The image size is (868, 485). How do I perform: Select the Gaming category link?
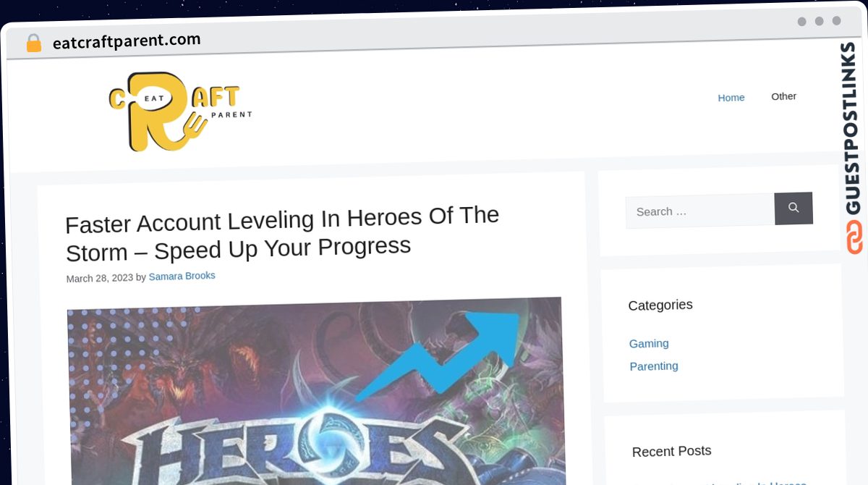pos(649,343)
